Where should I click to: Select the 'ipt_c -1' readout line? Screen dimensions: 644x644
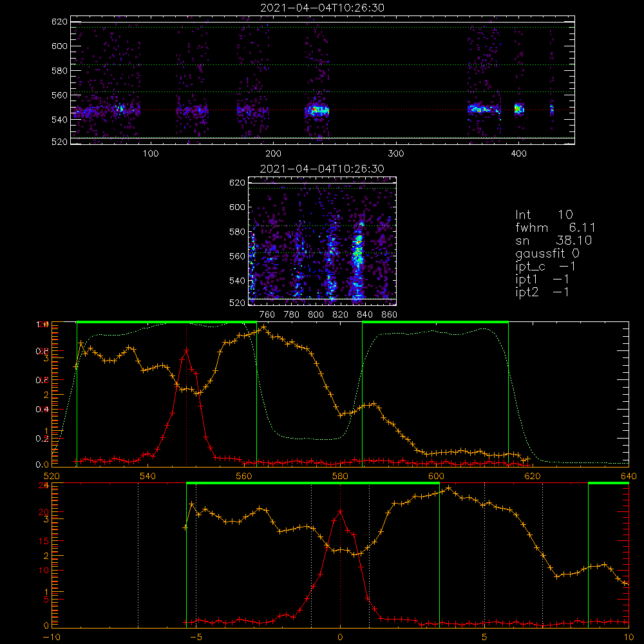tap(545, 267)
